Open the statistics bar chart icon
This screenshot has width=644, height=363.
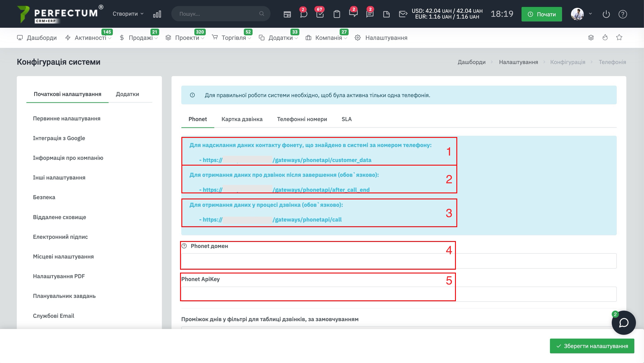(157, 14)
